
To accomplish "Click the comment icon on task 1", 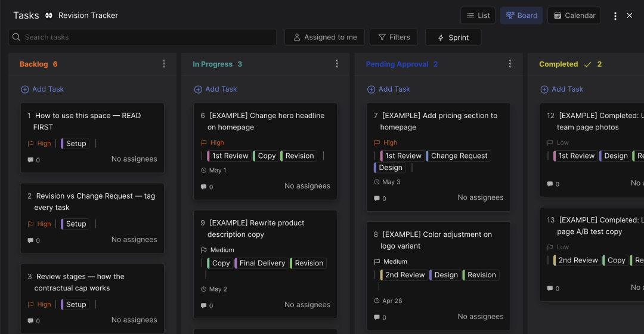I will (30, 160).
